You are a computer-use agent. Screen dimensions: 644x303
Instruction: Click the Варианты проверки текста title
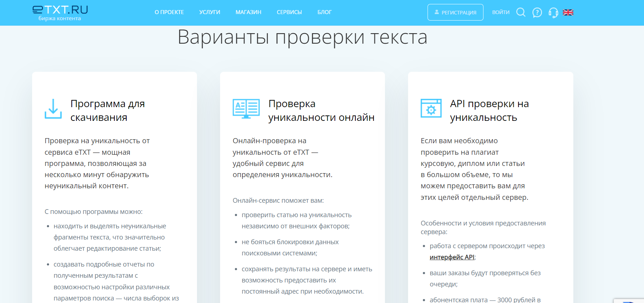[302, 37]
